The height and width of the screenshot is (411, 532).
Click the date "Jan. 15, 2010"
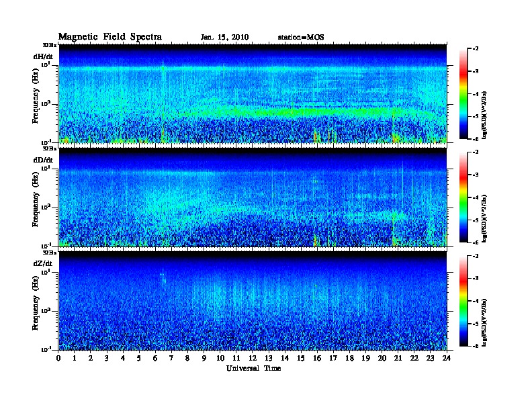224,38
